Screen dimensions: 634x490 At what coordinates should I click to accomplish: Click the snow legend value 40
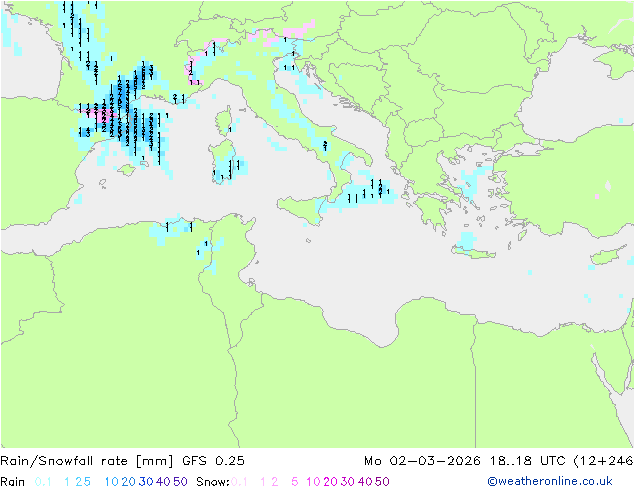(365, 482)
